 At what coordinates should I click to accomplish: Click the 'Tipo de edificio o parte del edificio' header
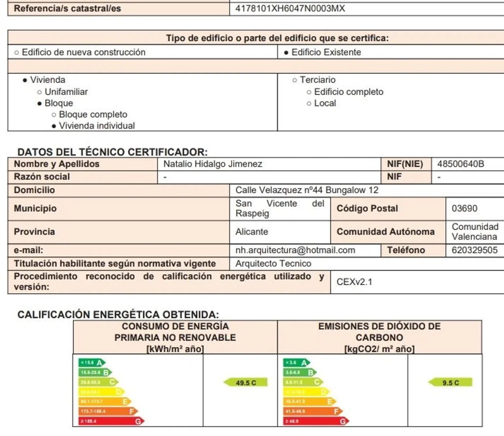coord(277,38)
